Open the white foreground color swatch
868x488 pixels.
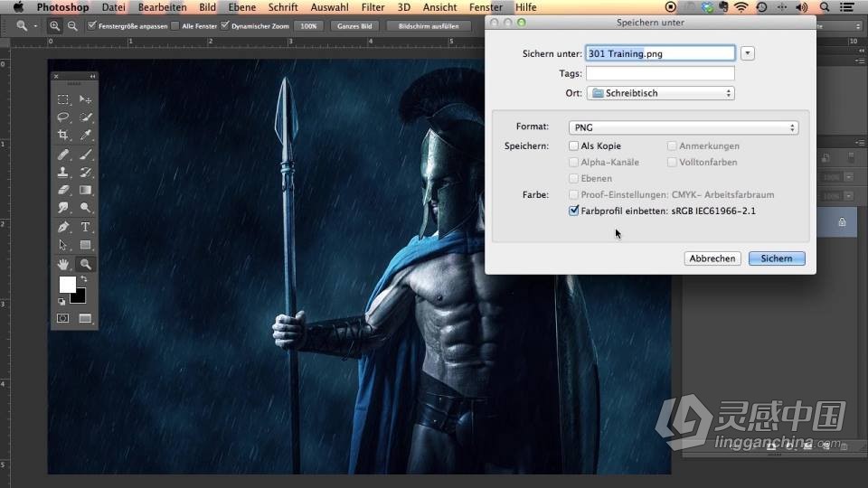pos(67,285)
